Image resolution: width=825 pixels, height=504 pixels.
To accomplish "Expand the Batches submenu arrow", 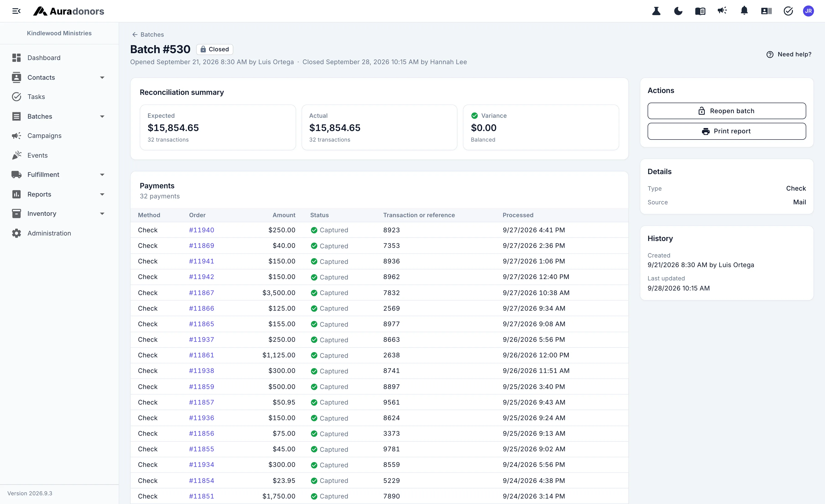I will tap(102, 116).
